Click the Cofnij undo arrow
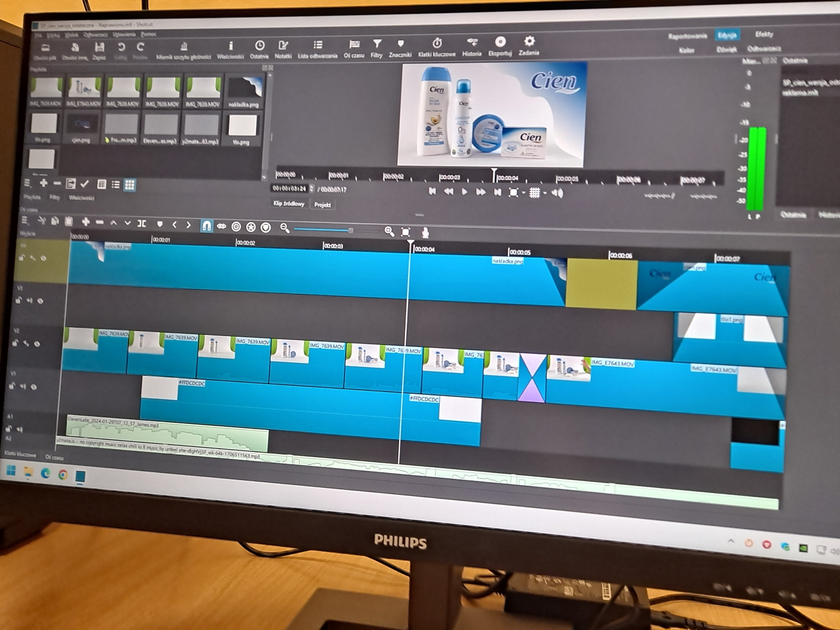Viewport: 840px width, 630px height. [121, 51]
